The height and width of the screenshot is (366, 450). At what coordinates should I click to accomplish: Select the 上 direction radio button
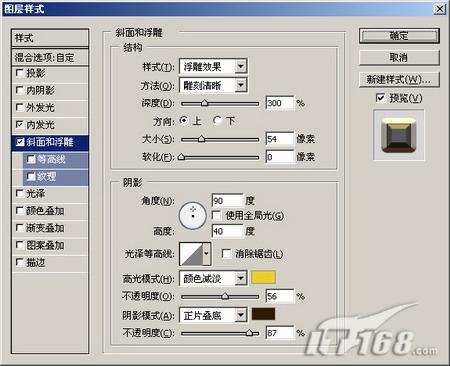coord(184,120)
